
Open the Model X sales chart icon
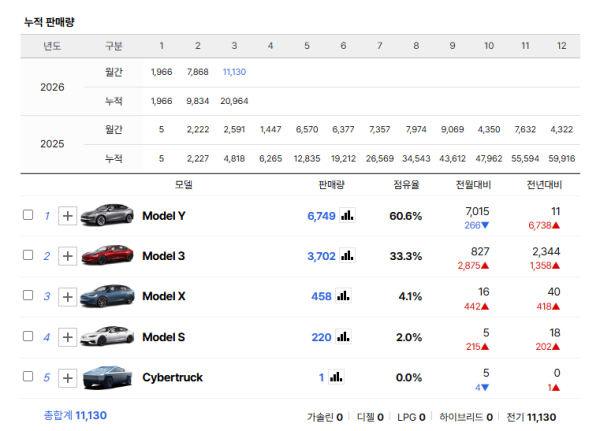(343, 296)
